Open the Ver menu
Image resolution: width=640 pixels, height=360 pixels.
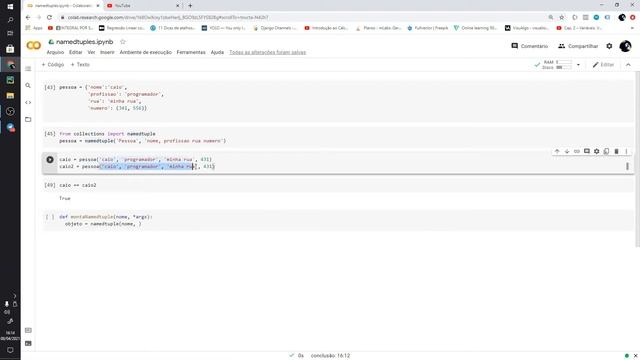(x=91, y=52)
